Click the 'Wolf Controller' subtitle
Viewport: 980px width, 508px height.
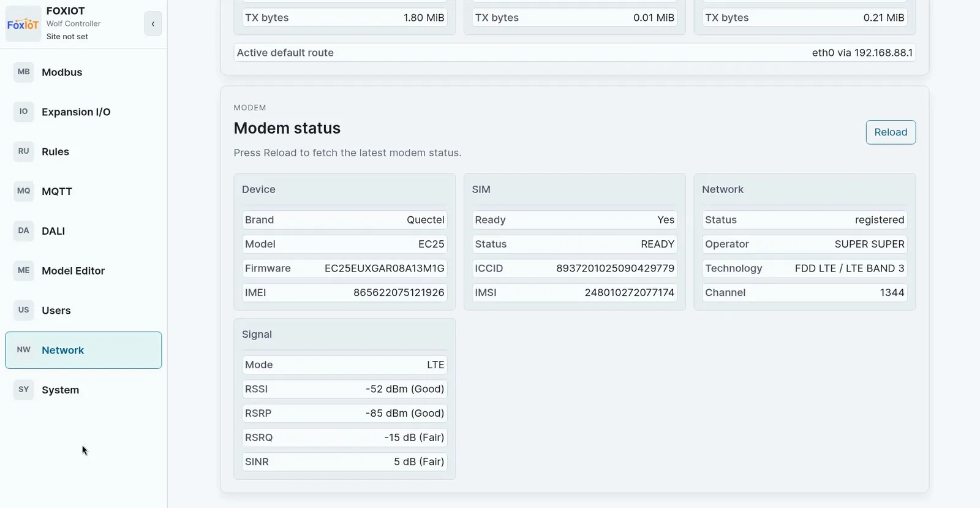tap(73, 24)
